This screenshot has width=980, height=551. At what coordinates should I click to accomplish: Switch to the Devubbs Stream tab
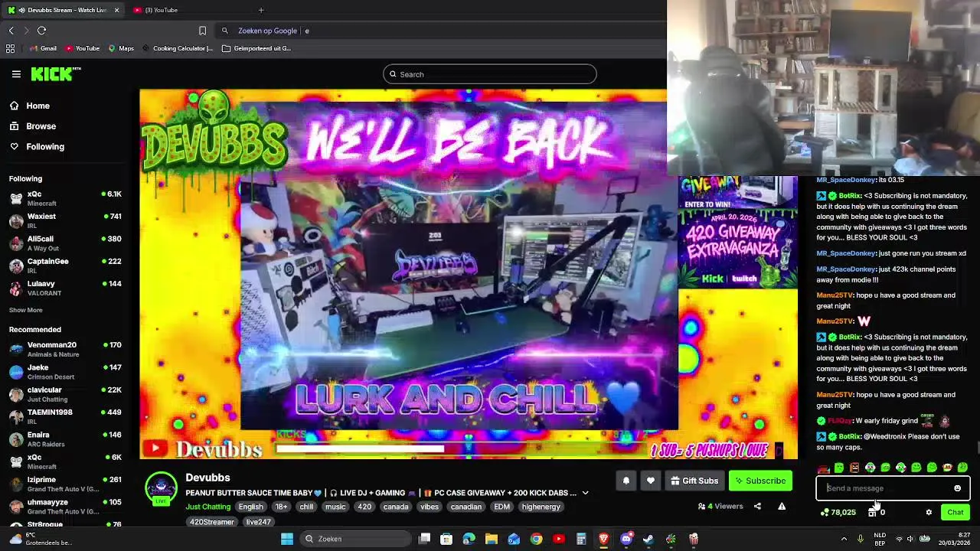pos(63,10)
